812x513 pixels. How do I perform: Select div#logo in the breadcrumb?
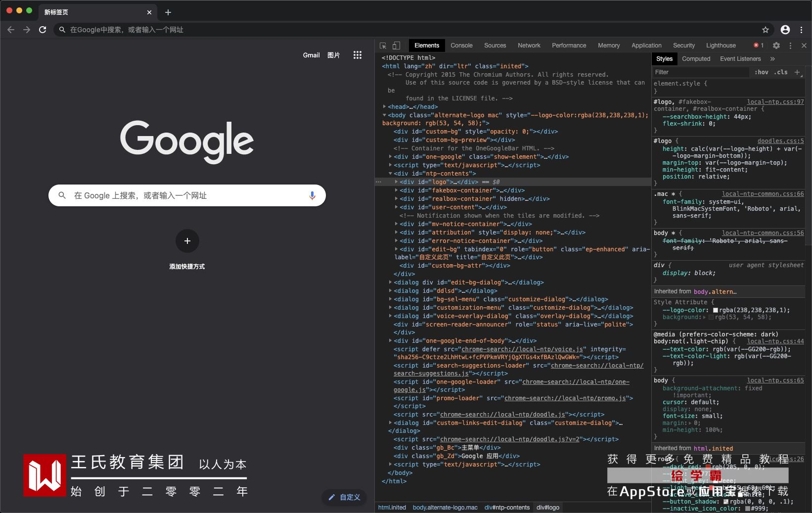(548, 508)
